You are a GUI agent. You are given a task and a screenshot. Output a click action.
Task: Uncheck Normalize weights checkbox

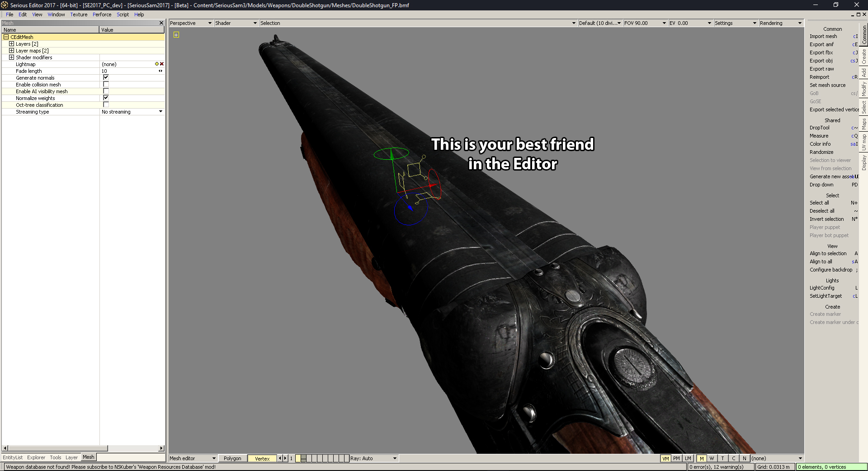(x=106, y=98)
